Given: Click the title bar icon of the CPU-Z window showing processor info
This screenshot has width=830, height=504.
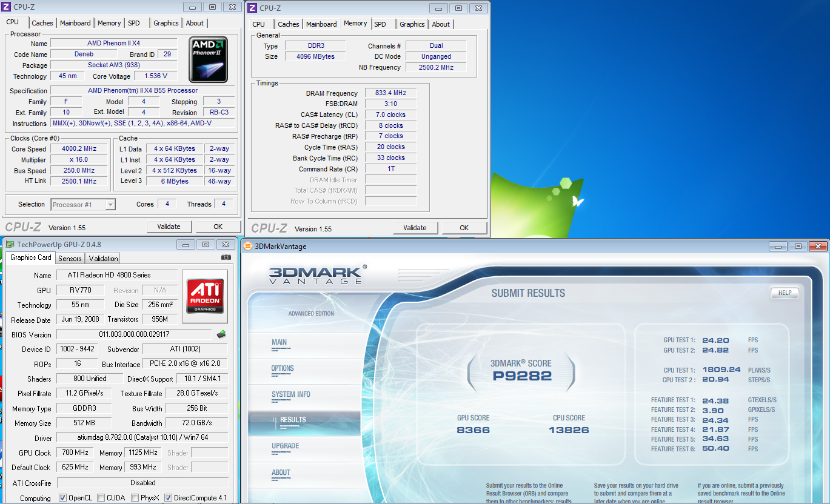Looking at the screenshot, I should pos(7,7).
